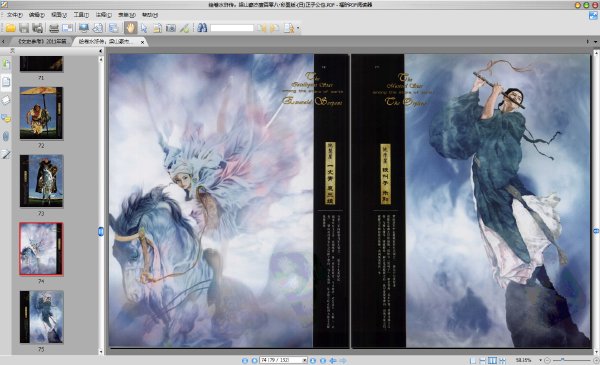Open the 表单 (Forms) menu

pyautogui.click(x=126, y=15)
